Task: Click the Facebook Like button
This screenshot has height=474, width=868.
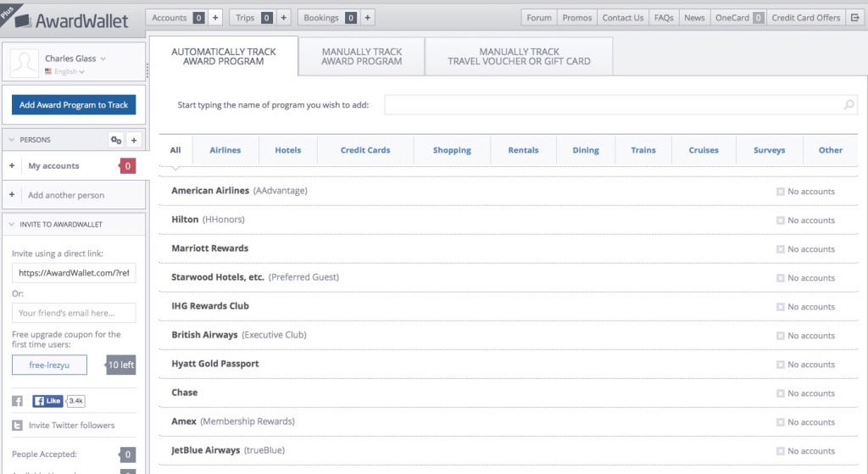Action: pos(47,401)
